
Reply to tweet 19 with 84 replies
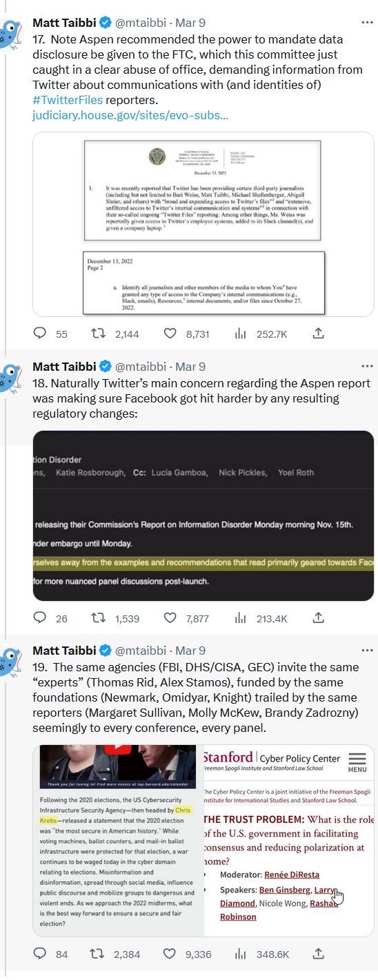40,954
